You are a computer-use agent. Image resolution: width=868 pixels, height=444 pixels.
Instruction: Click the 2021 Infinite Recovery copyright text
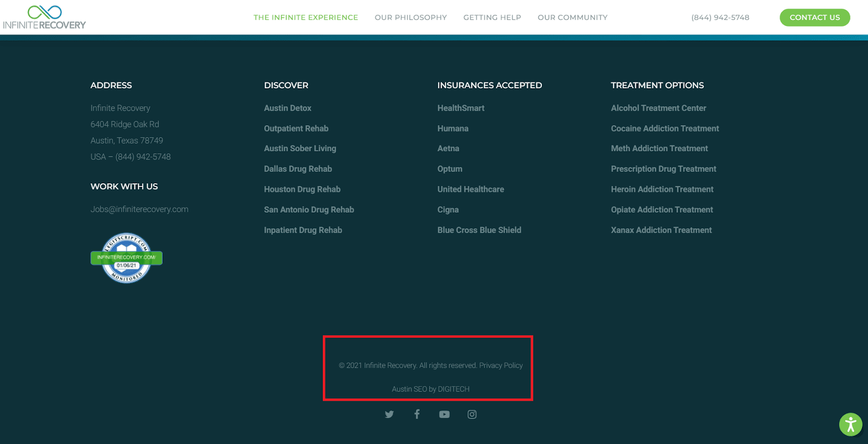point(408,365)
